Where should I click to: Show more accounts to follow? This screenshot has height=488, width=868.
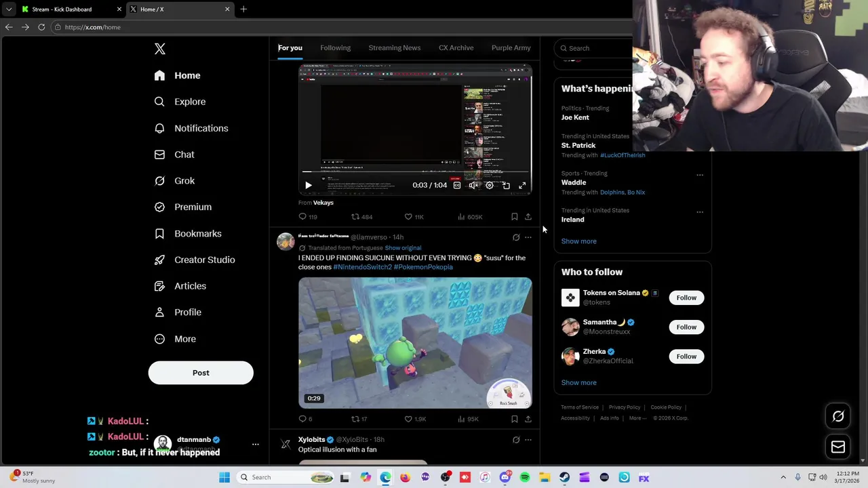(579, 383)
